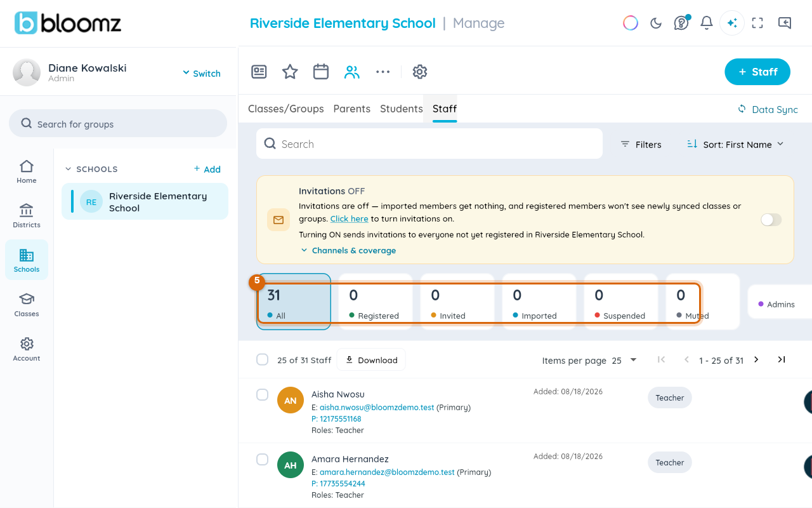Click the Download button
Image resolution: width=812 pixels, height=508 pixels.
pos(371,359)
